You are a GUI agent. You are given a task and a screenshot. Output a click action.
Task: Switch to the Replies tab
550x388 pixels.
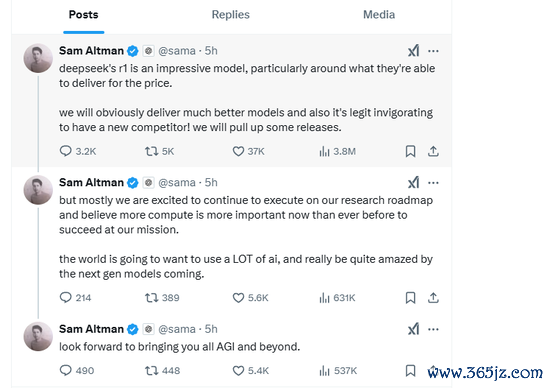pos(230,15)
